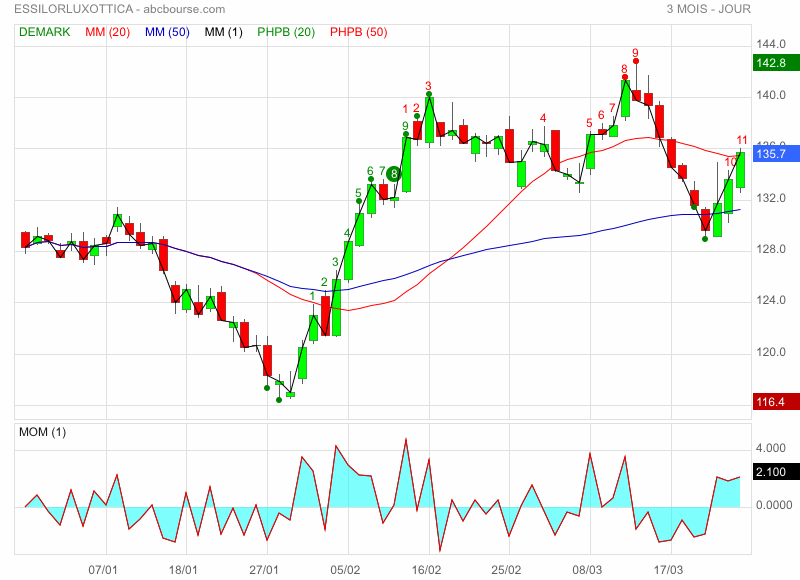This screenshot has width=800, height=580.
Task: Click the 25/02 date axis label
Action: (506, 570)
